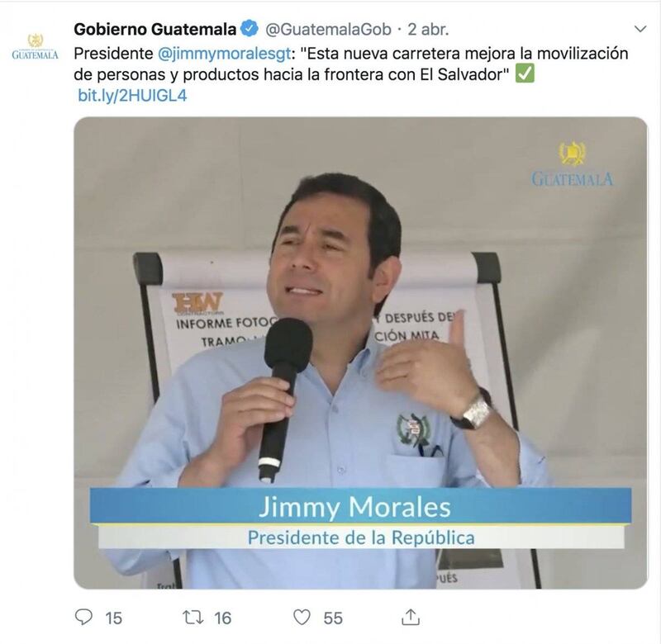This screenshot has width=661, height=644.
Task: Click the like count 55
Action: click(x=333, y=618)
